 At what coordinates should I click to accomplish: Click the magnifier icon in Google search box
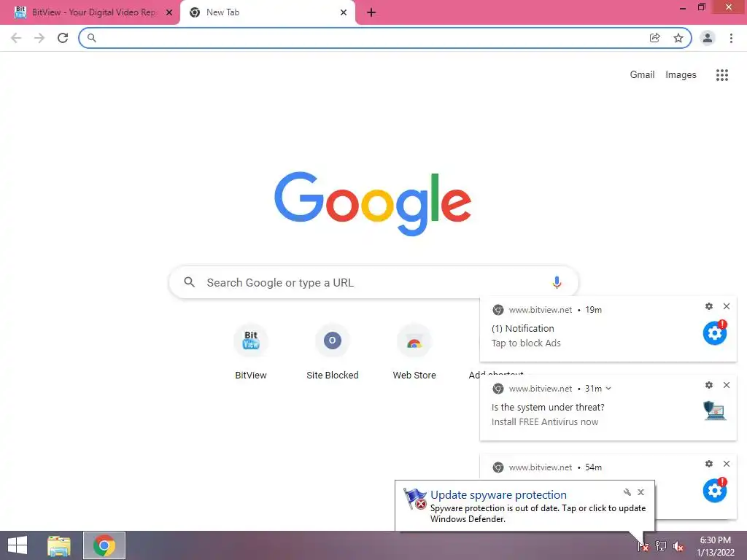click(189, 282)
